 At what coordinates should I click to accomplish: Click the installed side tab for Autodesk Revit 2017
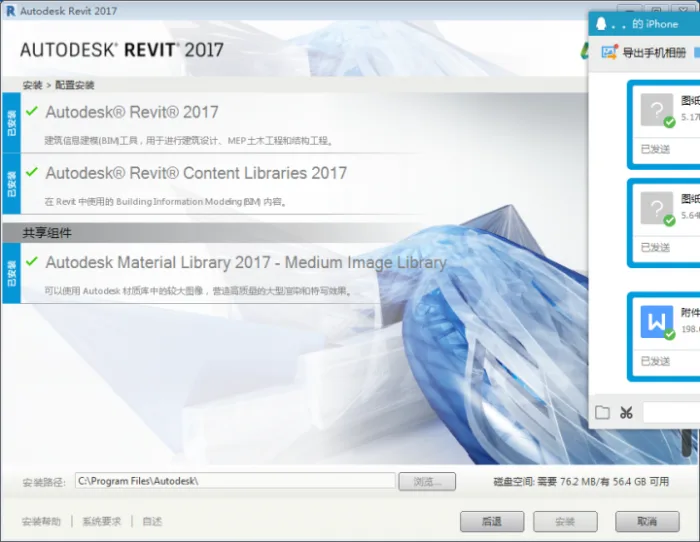coord(12,123)
